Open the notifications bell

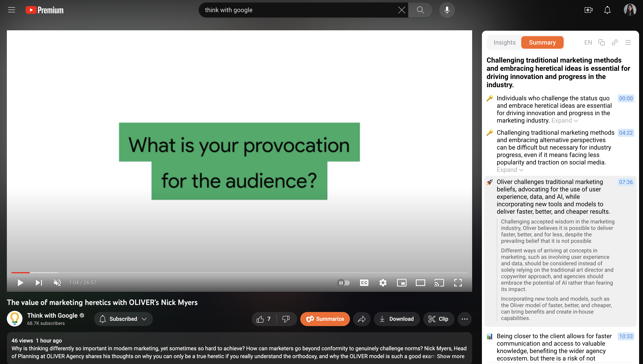607,10
